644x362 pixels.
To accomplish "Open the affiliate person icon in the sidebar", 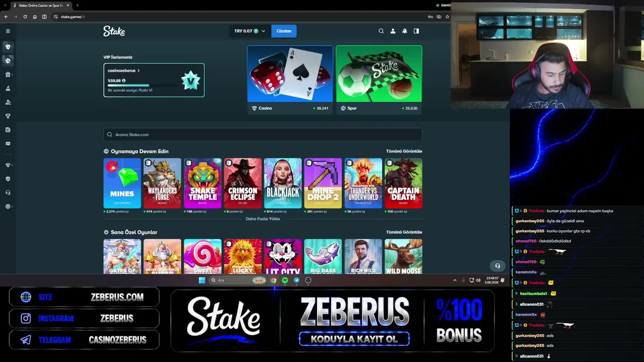I will click(x=8, y=102).
